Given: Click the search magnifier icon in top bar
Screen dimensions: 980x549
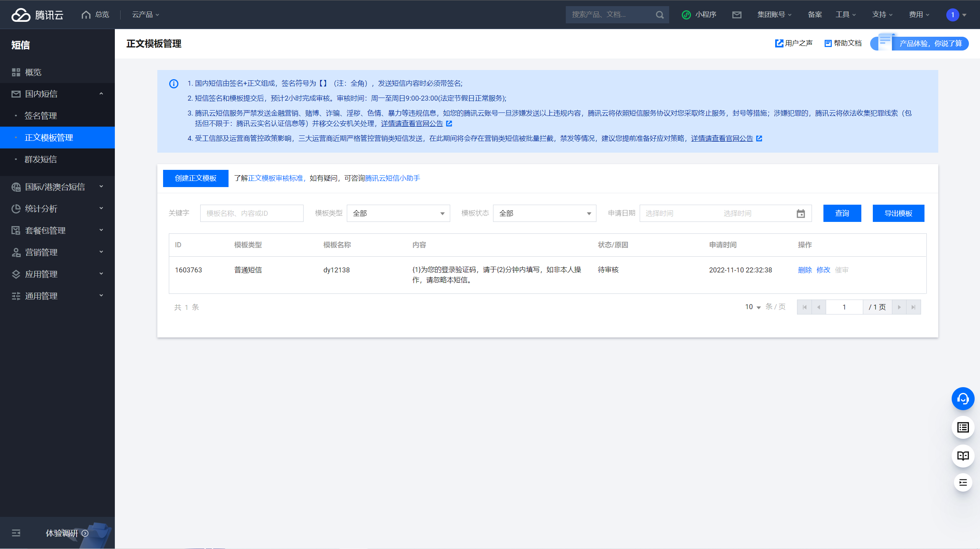Looking at the screenshot, I should [x=660, y=15].
